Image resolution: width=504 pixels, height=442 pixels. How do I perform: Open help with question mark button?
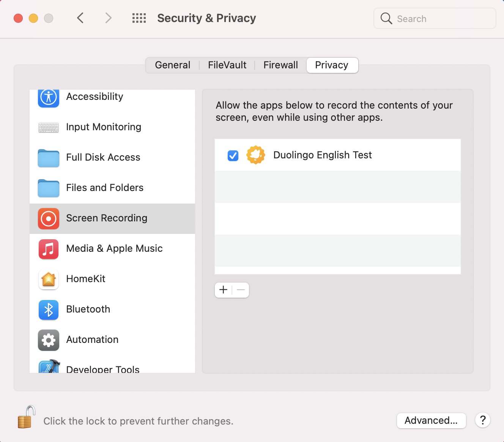coord(483,420)
